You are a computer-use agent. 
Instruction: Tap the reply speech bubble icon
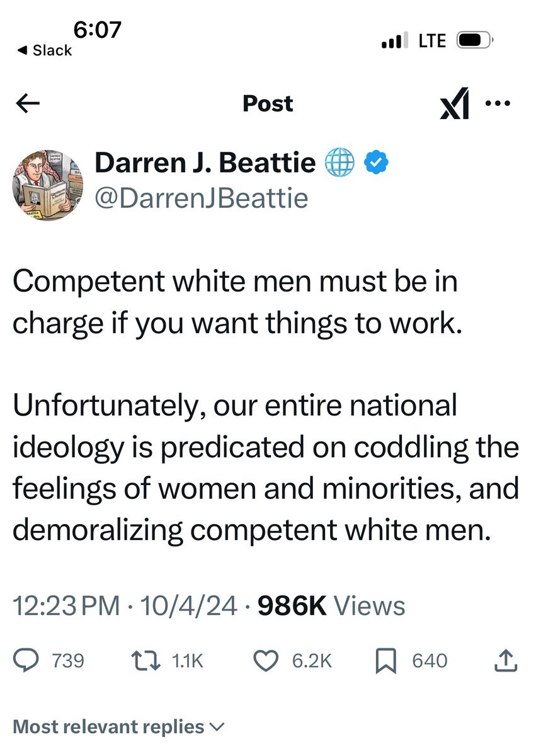(x=28, y=660)
